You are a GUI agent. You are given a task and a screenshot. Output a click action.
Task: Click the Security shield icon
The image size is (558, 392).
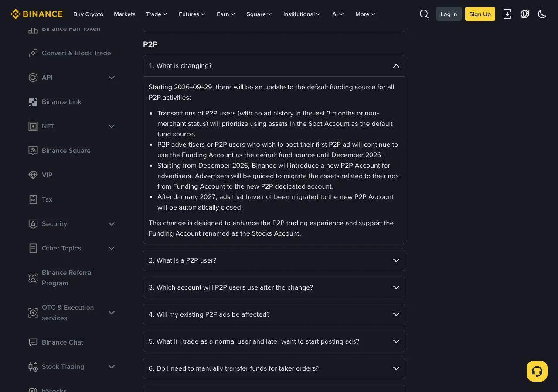pyautogui.click(x=33, y=224)
